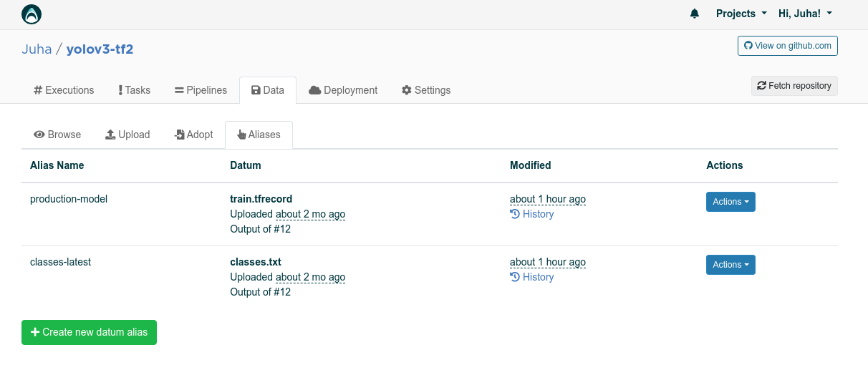Screen dimensions: 868x365
Task: Select the Data tab
Action: click(268, 90)
